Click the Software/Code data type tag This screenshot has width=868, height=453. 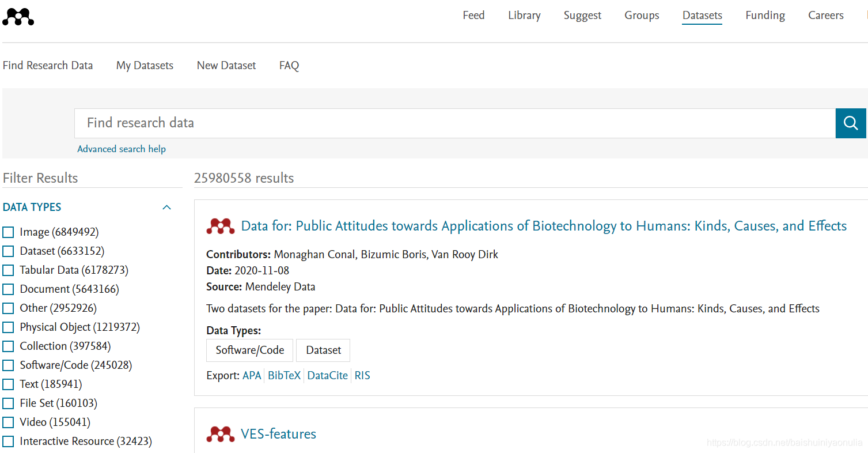click(250, 350)
